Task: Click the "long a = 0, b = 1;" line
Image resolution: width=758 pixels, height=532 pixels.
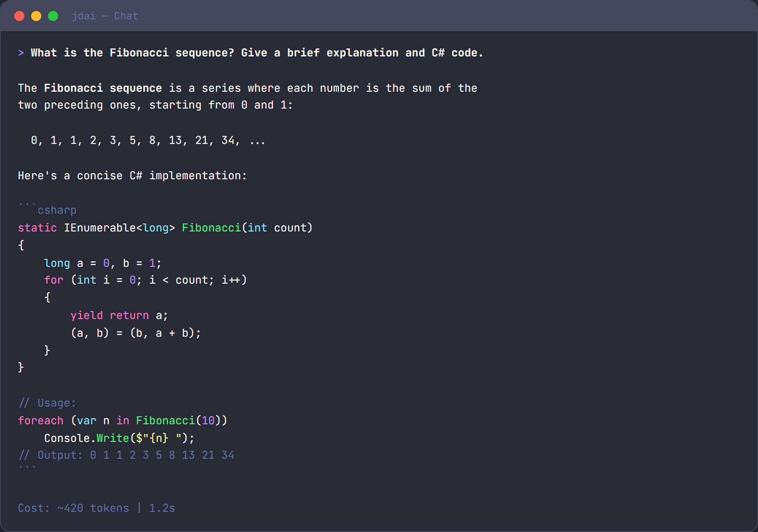Action: point(102,263)
